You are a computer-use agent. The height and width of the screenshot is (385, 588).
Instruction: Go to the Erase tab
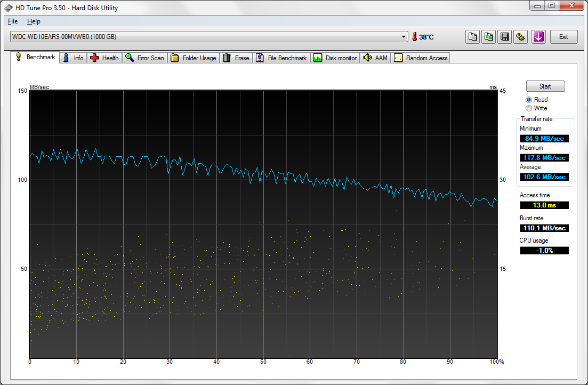coord(236,58)
